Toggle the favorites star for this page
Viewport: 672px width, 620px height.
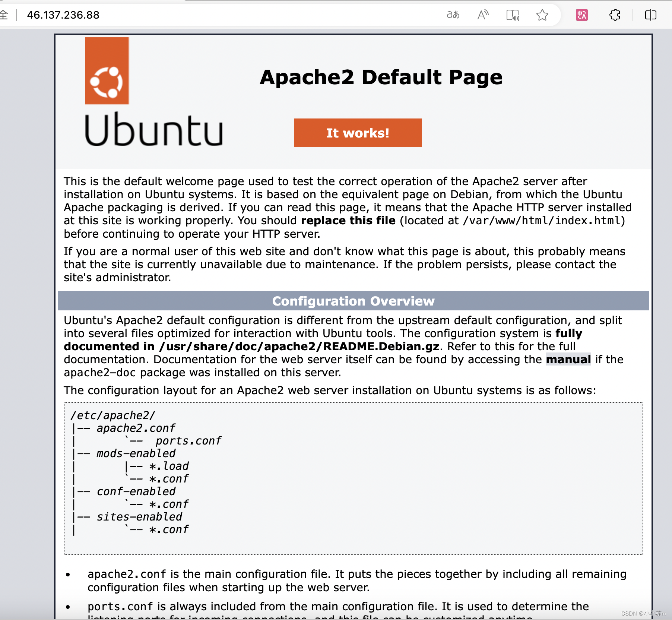[x=543, y=15]
